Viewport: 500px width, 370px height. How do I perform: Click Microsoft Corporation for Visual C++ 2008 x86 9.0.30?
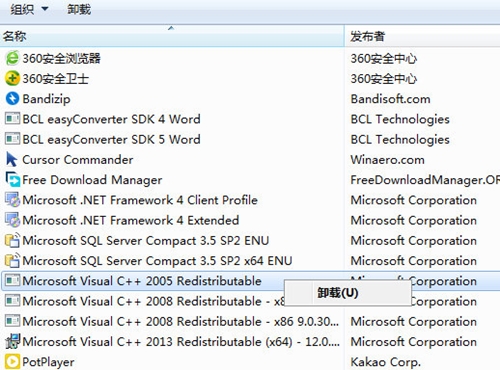click(x=414, y=322)
